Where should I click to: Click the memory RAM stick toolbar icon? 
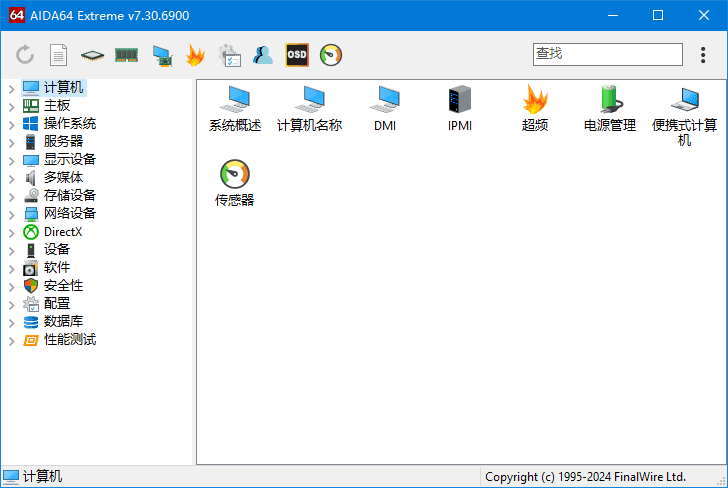point(126,55)
